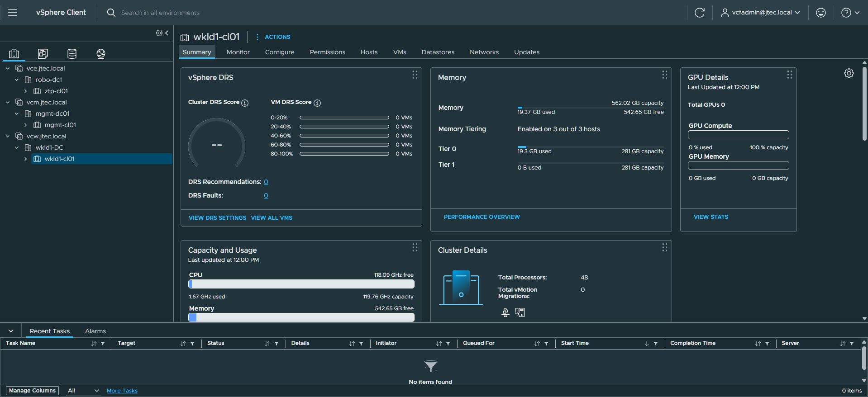This screenshot has height=397, width=868.
Task: Open the vcfadmin@jtec.local user menu
Action: [760, 13]
